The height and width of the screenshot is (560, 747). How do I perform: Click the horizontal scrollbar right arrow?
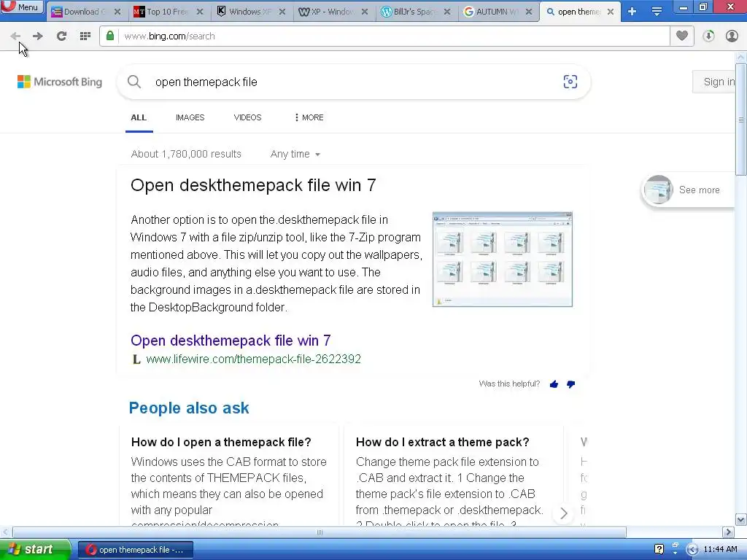pyautogui.click(x=728, y=532)
